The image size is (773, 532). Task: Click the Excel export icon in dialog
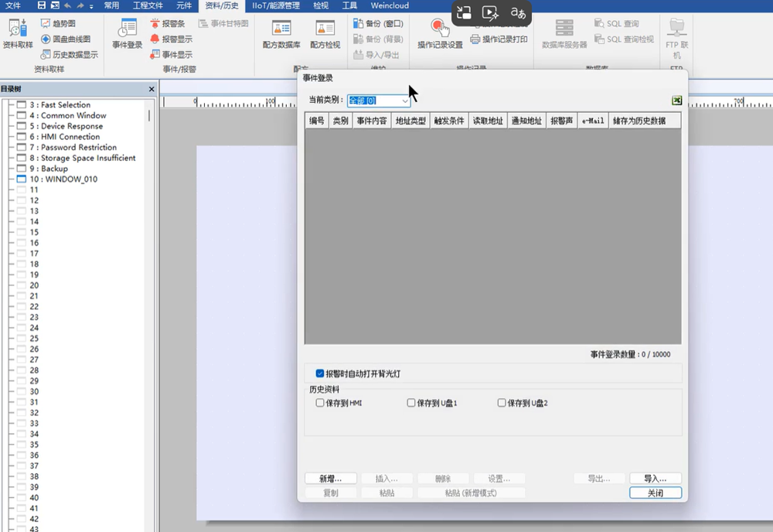676,101
